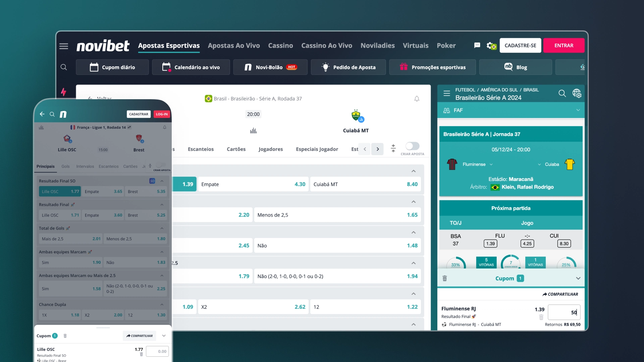Pick mobile Lille OSC 1.77 odds

[x=60, y=191]
